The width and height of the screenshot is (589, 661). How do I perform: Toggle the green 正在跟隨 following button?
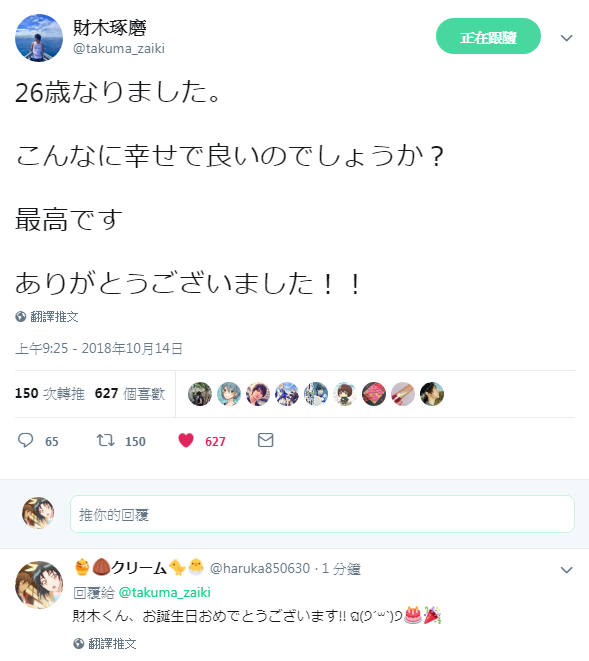(488, 36)
